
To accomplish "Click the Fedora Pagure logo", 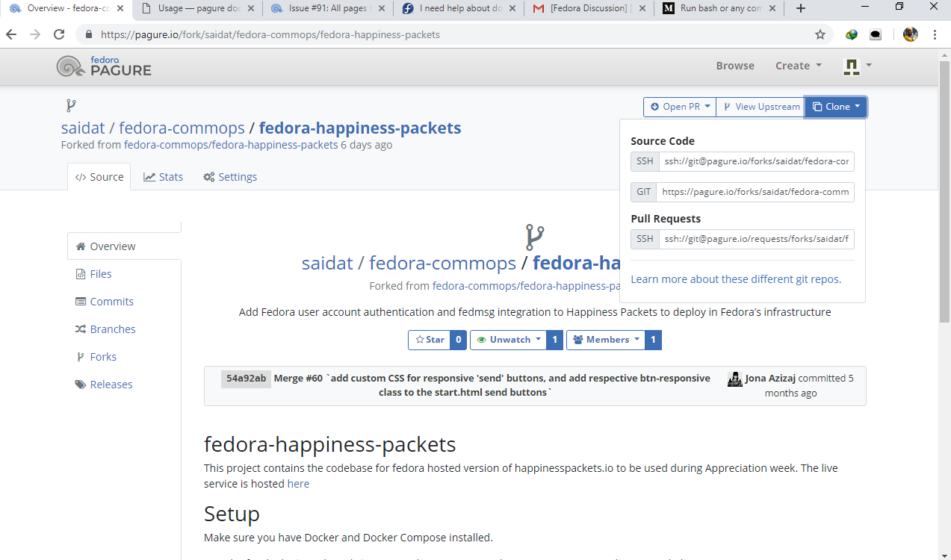I will (104, 66).
